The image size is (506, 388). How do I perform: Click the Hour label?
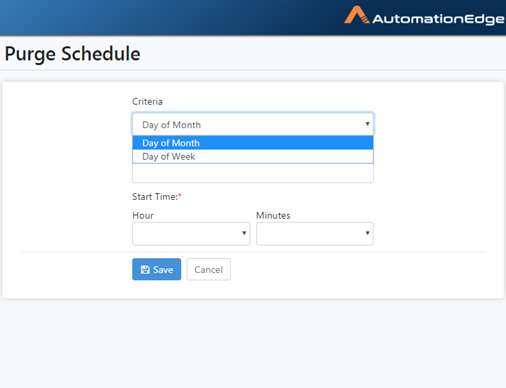point(143,215)
